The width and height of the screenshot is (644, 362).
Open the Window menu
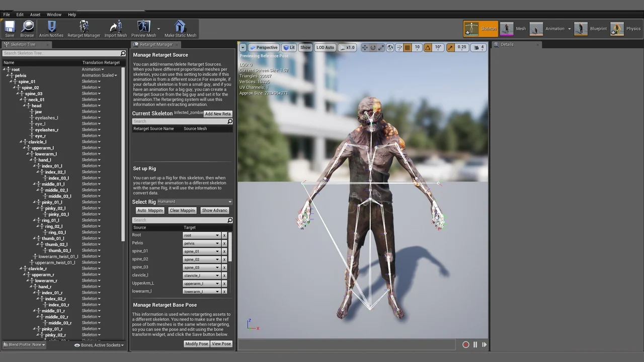54,15
